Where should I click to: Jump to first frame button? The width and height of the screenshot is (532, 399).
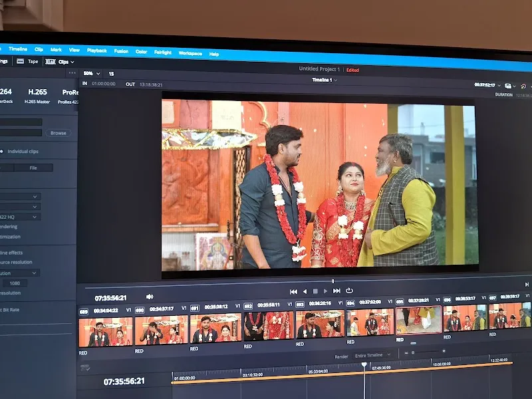coord(294,291)
